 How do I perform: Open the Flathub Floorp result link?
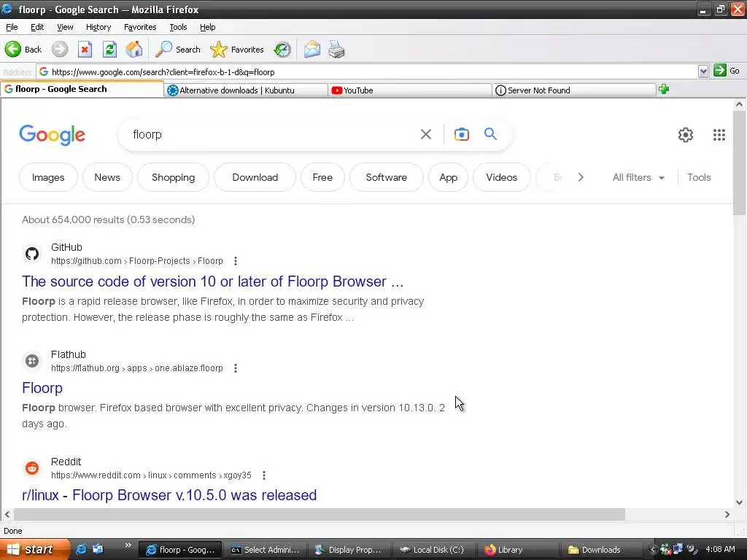coord(42,388)
